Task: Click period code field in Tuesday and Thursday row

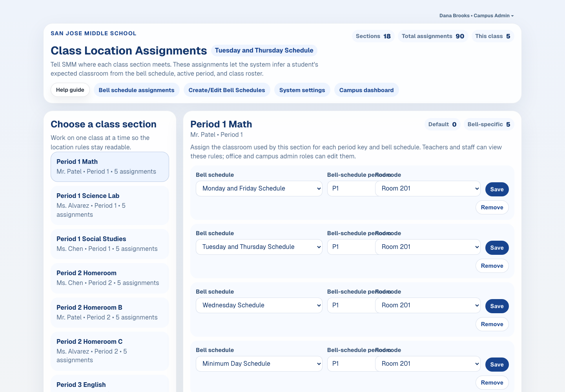Action: click(x=351, y=247)
